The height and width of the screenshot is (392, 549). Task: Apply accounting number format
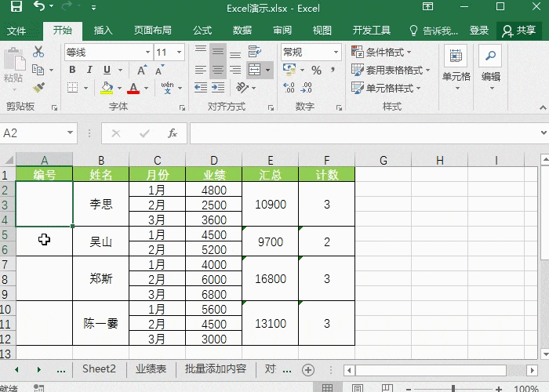(x=289, y=70)
